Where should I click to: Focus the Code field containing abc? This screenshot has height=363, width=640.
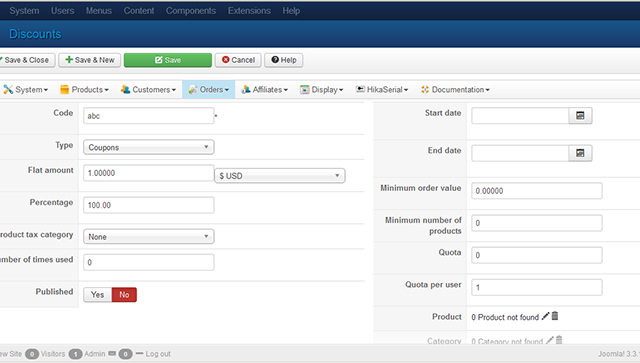tap(149, 116)
